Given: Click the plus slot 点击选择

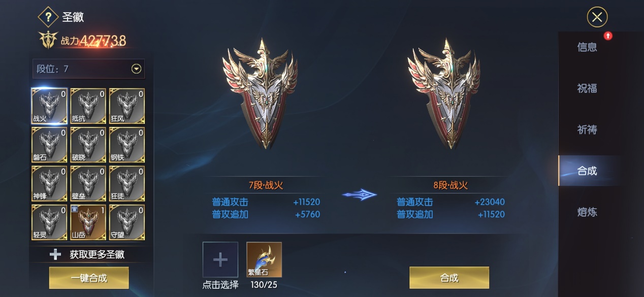Looking at the screenshot, I should click(x=220, y=260).
